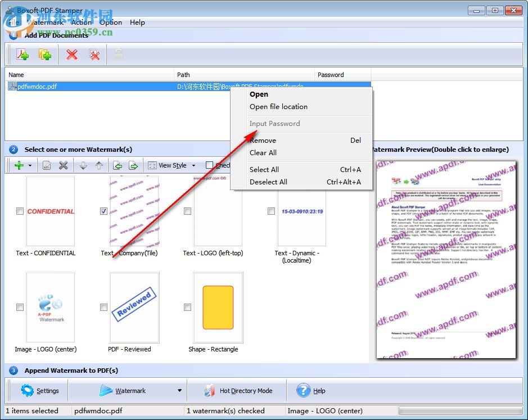Image resolution: width=528 pixels, height=420 pixels.
Task: Choose Select All in the context menu
Action: (301, 170)
